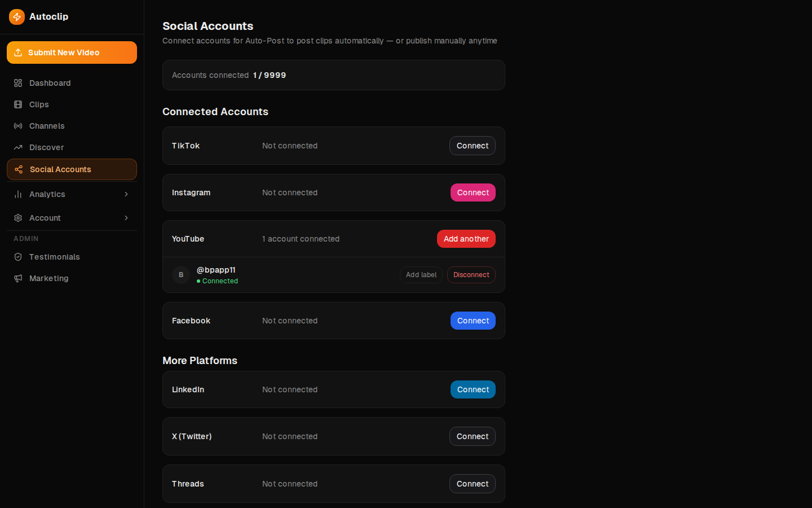Click the Facebook platform label

(x=191, y=321)
